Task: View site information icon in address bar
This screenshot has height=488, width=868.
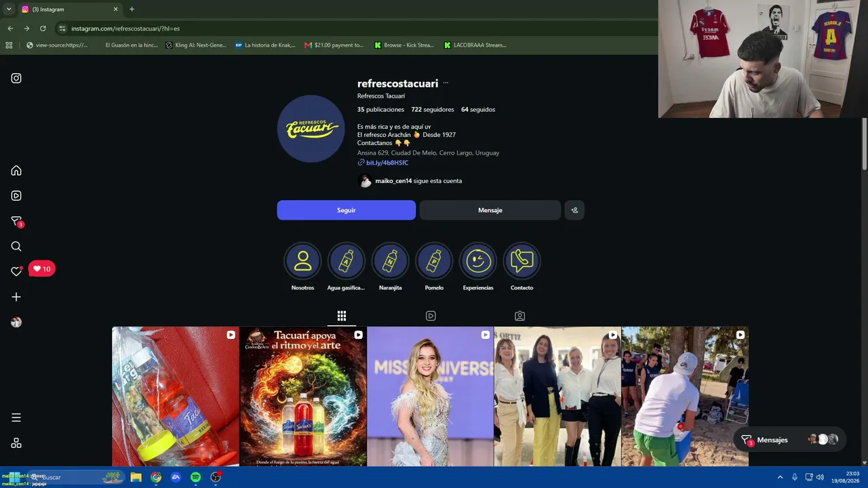Action: click(x=62, y=28)
